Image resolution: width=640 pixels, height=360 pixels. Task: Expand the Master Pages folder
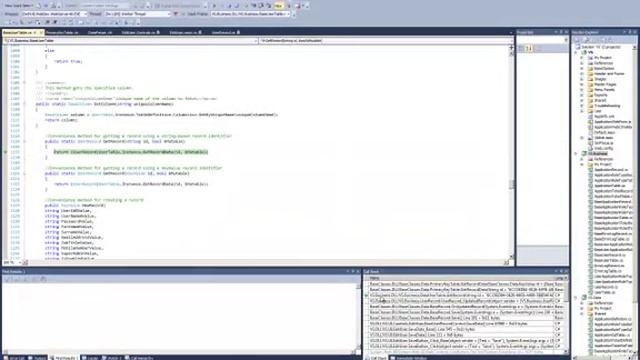click(582, 84)
